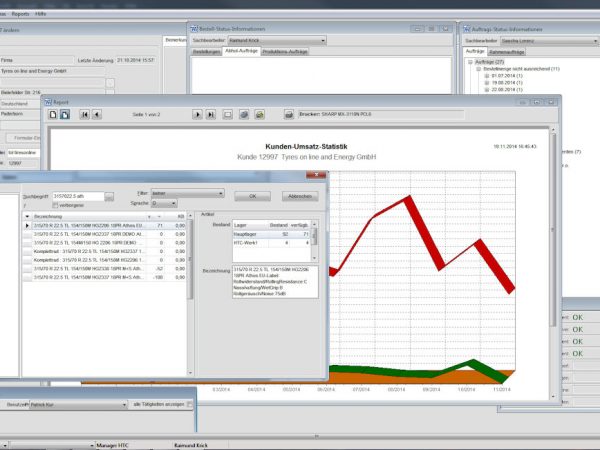The width and height of the screenshot is (600, 450).
Task: Select the HTC-Werk1 stock row
Action: (272, 243)
